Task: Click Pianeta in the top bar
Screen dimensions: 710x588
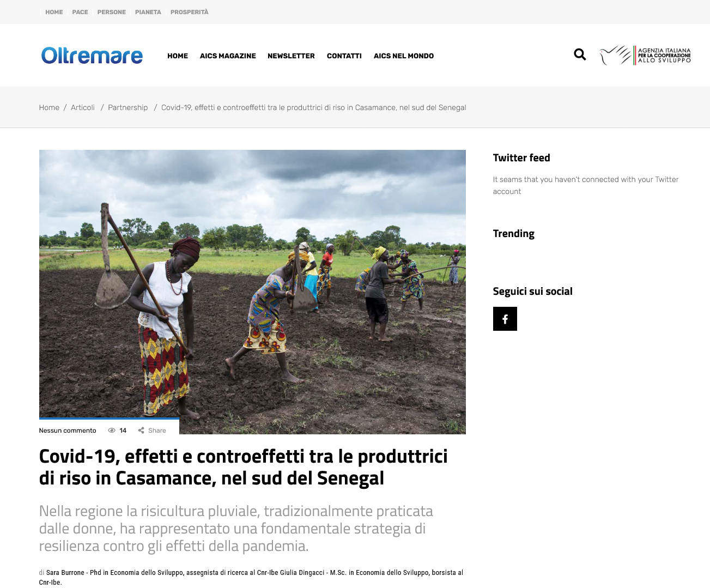Action: (148, 12)
